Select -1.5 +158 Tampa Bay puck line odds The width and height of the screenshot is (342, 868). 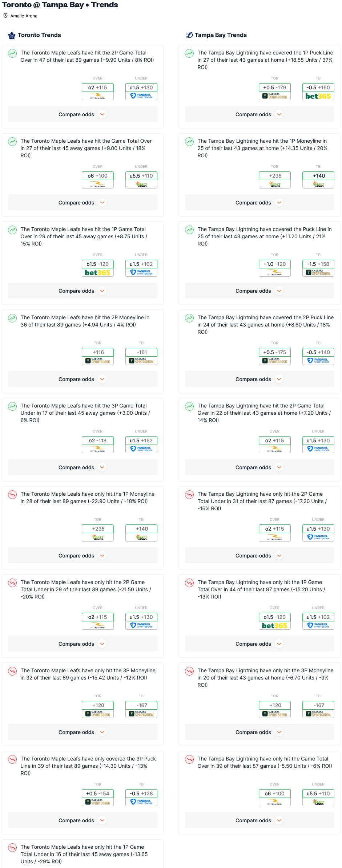(x=318, y=264)
